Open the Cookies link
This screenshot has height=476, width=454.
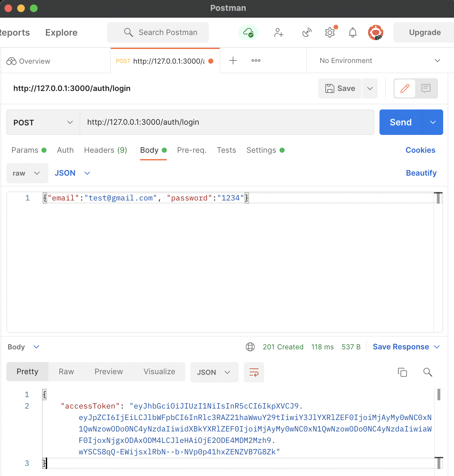[x=420, y=150]
